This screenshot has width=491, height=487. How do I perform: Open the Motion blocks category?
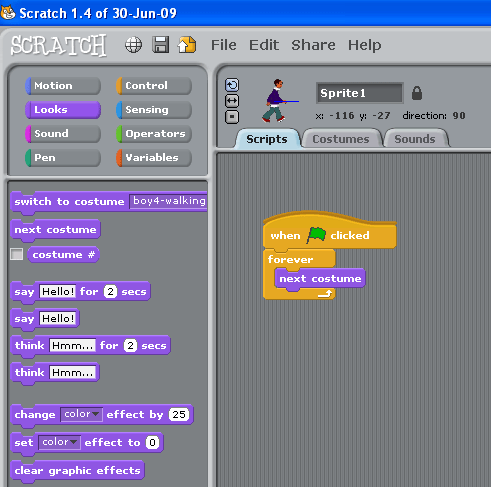point(63,86)
